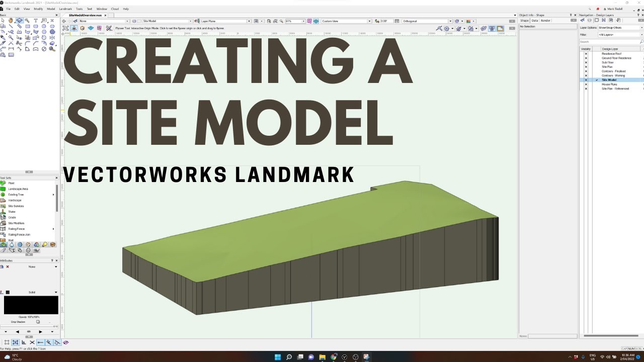The width and height of the screenshot is (644, 362).
Task: Open Windows Start menu
Action: tap(277, 357)
